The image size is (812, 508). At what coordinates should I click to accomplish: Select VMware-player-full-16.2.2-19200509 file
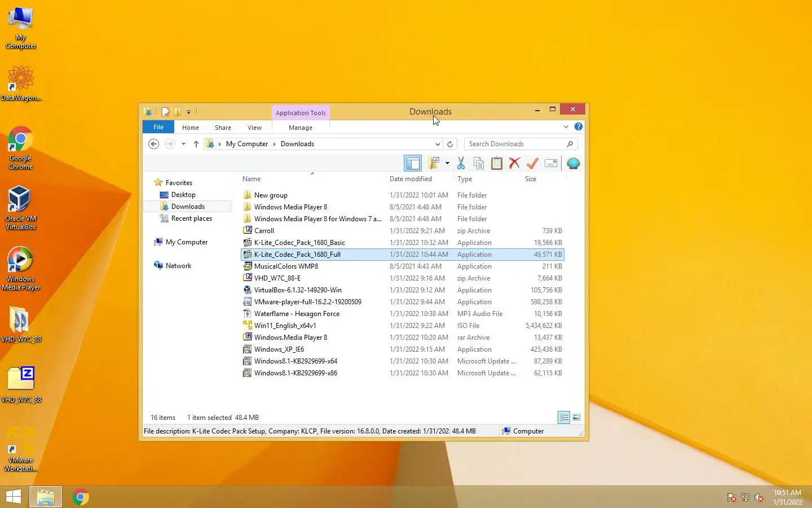[307, 302]
